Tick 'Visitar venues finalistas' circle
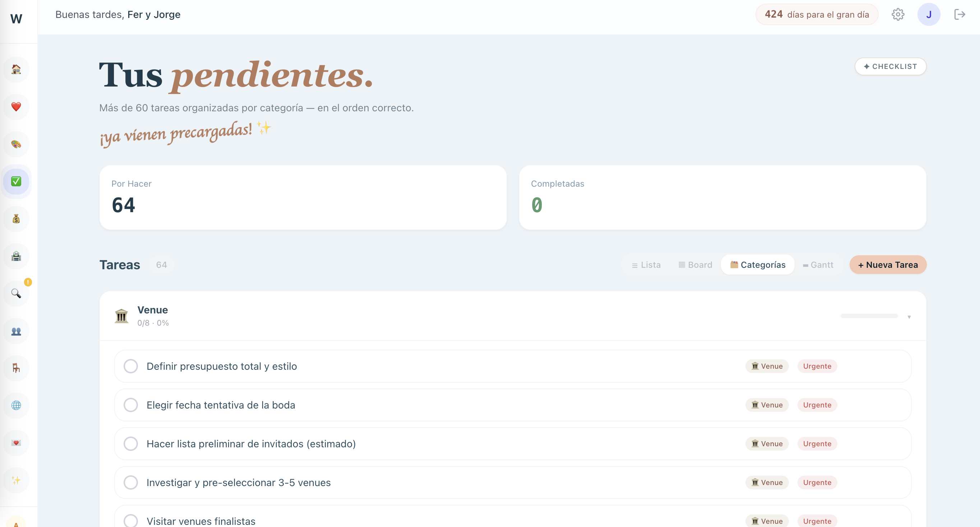 pos(130,521)
